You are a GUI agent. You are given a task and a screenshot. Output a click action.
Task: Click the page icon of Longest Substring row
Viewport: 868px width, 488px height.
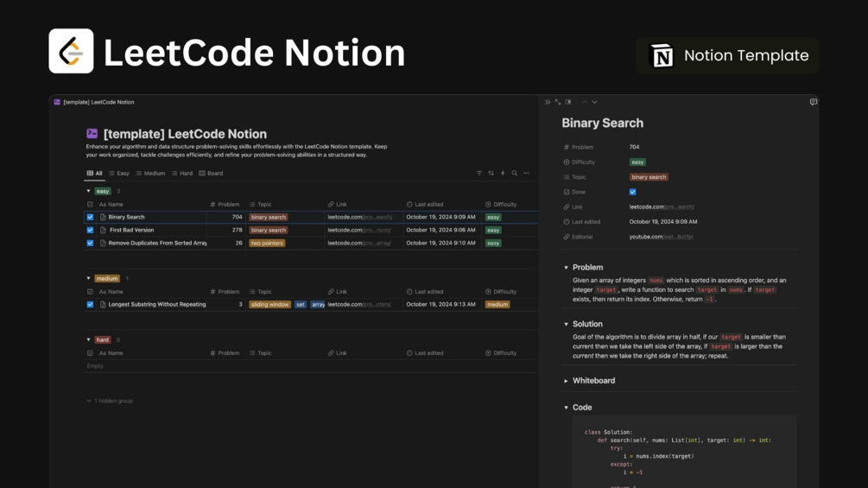pyautogui.click(x=103, y=304)
